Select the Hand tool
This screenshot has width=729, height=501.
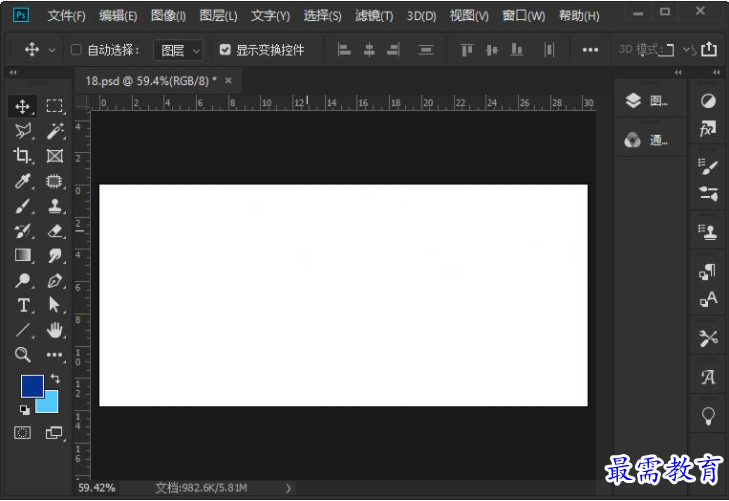click(x=54, y=330)
